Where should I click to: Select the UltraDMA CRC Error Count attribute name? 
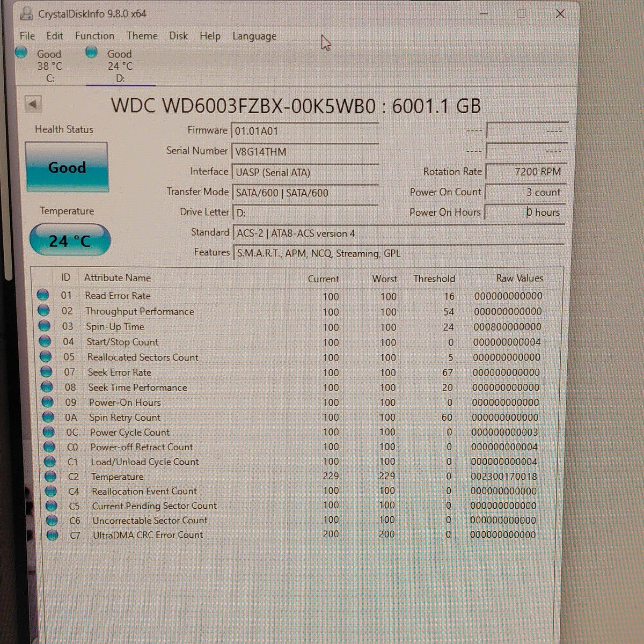[x=148, y=535]
